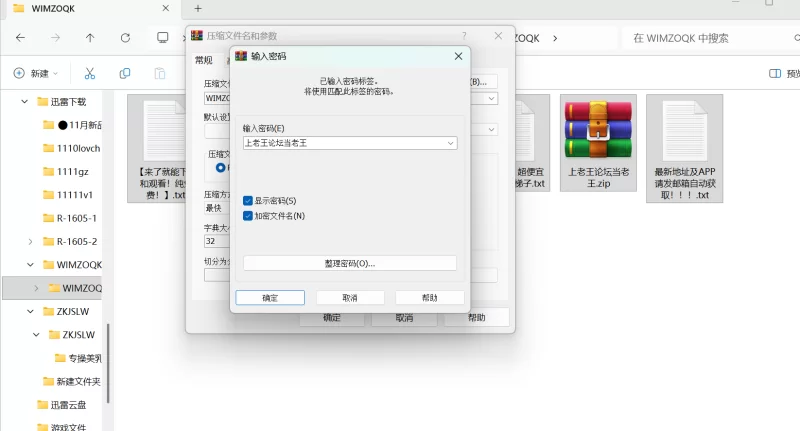Expand the breadcrumb chevron after ZOQK
The image size is (800, 431).
[x=555, y=38]
